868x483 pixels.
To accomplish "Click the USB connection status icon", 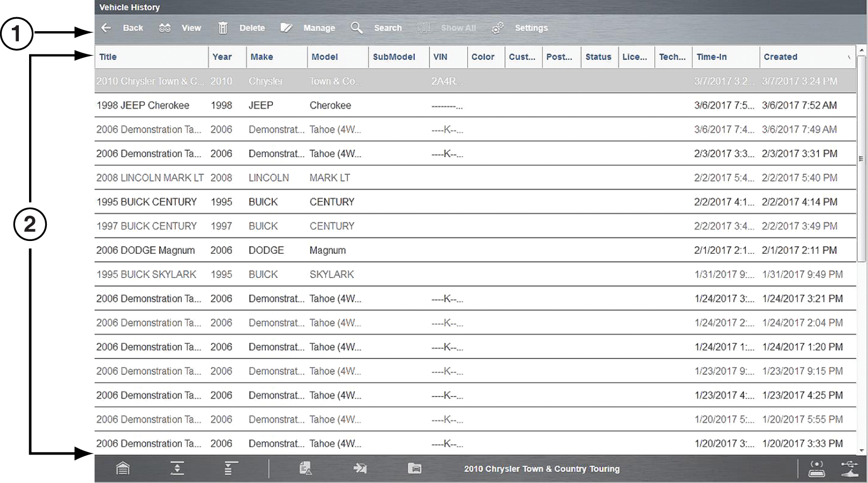I will click(x=850, y=468).
